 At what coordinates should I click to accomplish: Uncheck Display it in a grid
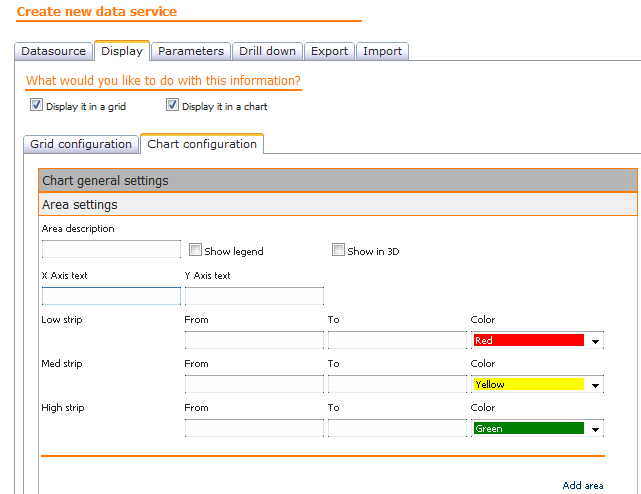37,105
